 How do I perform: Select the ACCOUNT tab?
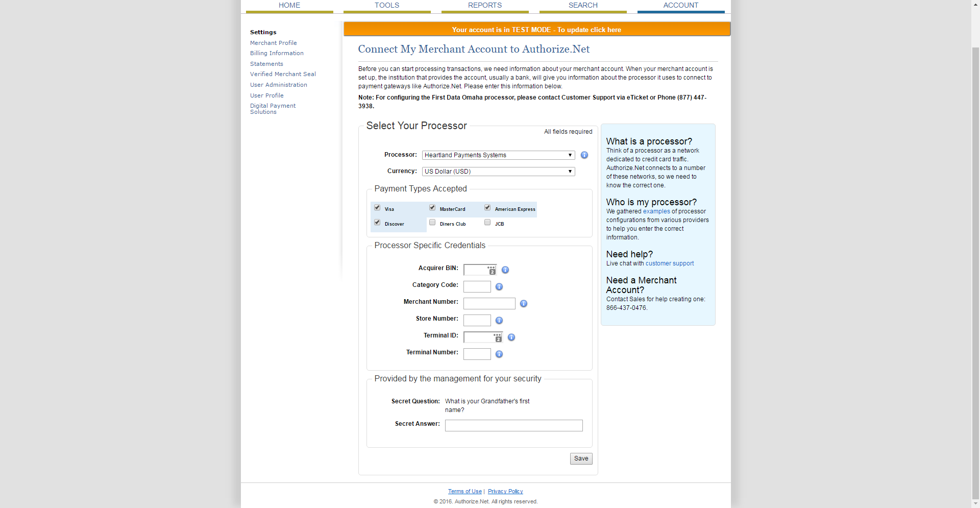tap(681, 6)
